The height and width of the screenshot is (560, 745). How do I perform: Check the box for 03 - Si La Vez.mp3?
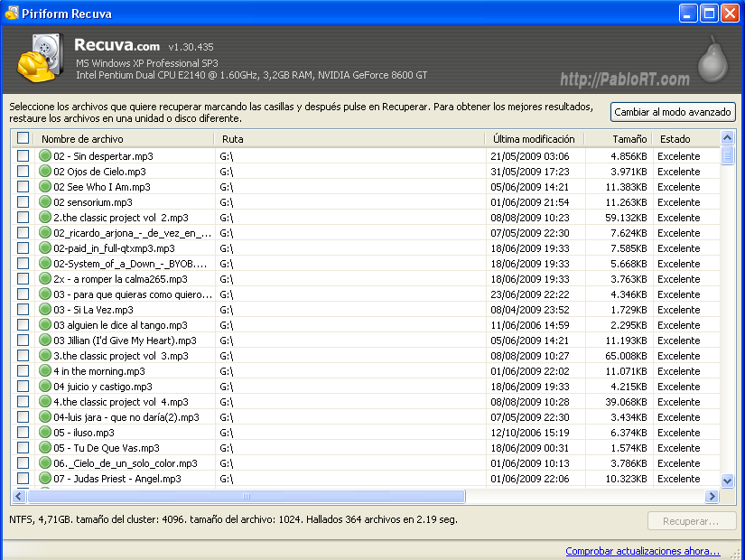click(23, 310)
